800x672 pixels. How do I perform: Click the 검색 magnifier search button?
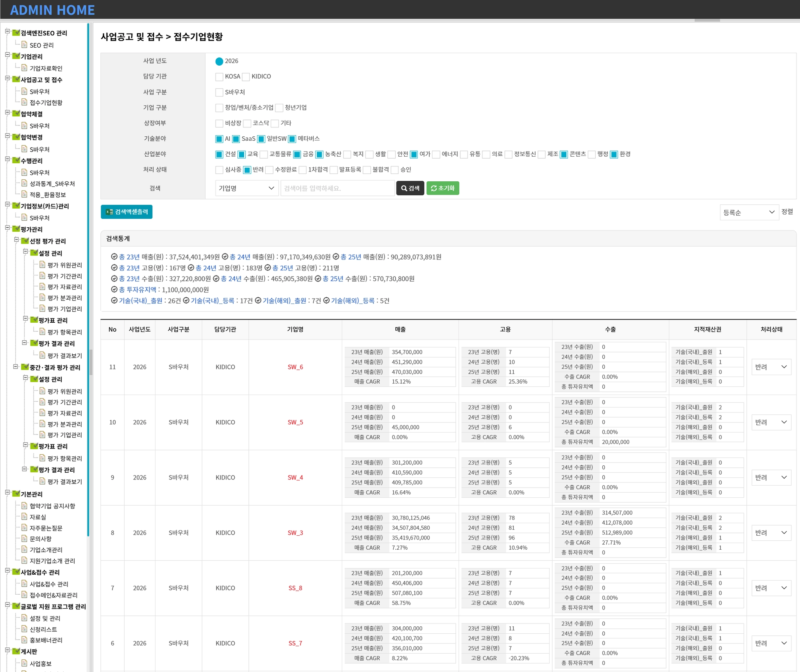pos(410,188)
